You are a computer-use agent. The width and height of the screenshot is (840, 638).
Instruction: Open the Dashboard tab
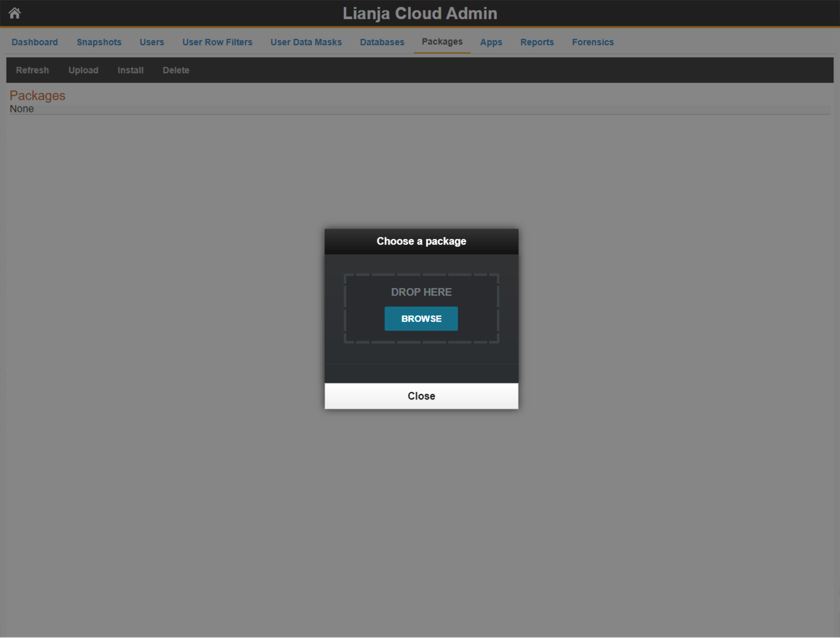34,42
